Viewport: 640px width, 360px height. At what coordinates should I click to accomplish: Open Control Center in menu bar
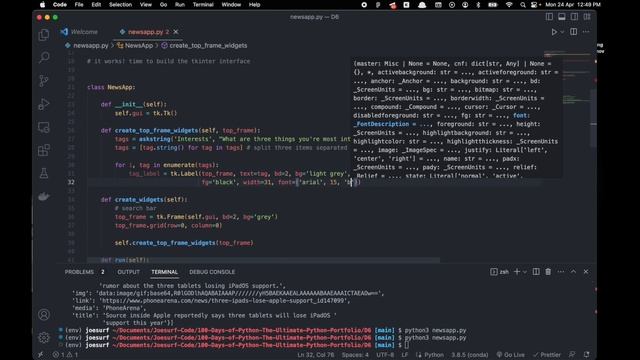(x=534, y=5)
